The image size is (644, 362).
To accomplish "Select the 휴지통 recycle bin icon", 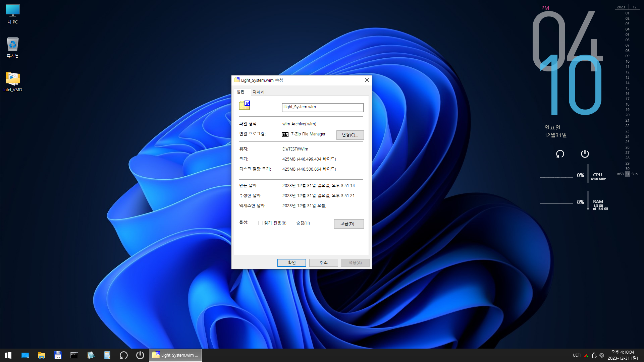I will coord(13,48).
